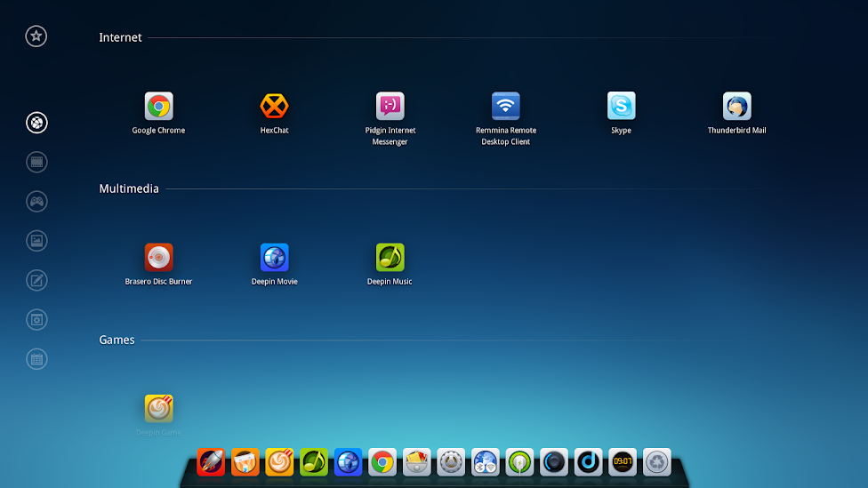Select the Office pencil-edit category icon
The width and height of the screenshot is (868, 488).
pos(36,280)
